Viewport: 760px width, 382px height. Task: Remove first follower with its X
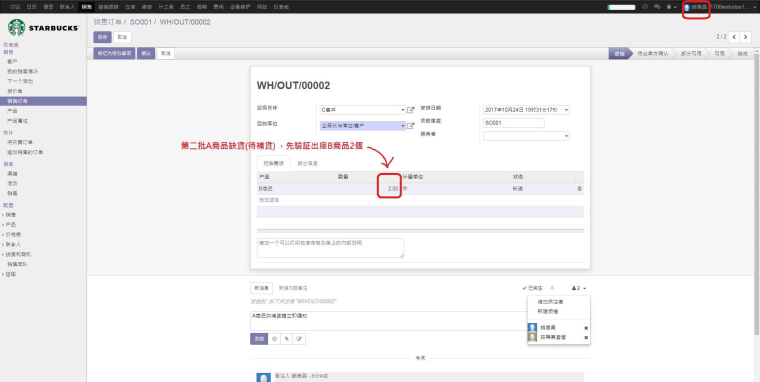(586, 328)
